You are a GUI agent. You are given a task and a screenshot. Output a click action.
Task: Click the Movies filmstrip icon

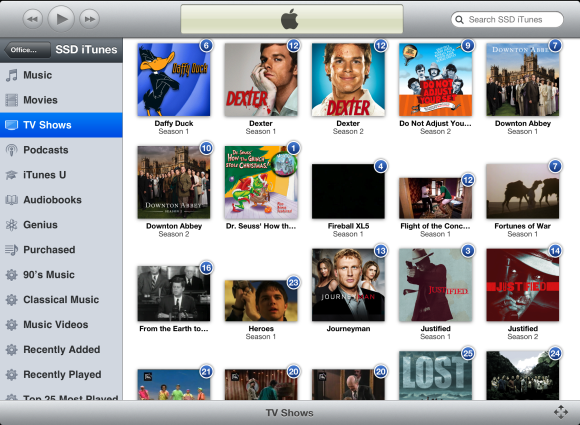pyautogui.click(x=11, y=100)
